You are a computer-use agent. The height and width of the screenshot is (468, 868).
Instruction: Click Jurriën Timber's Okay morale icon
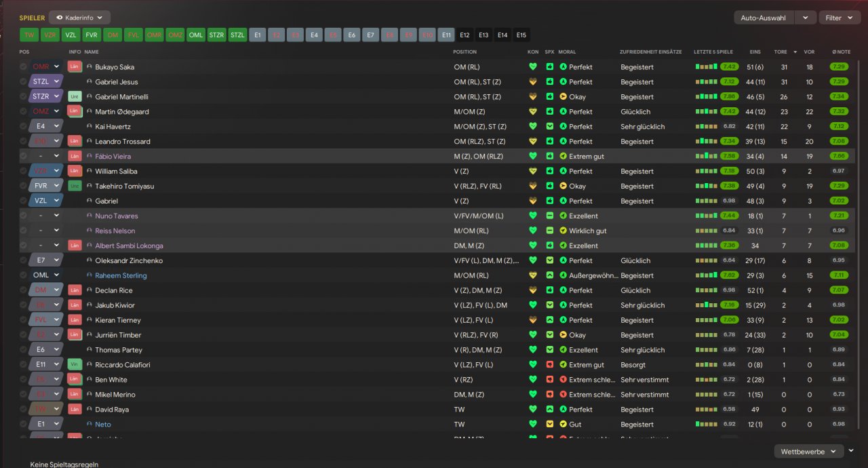(x=563, y=335)
